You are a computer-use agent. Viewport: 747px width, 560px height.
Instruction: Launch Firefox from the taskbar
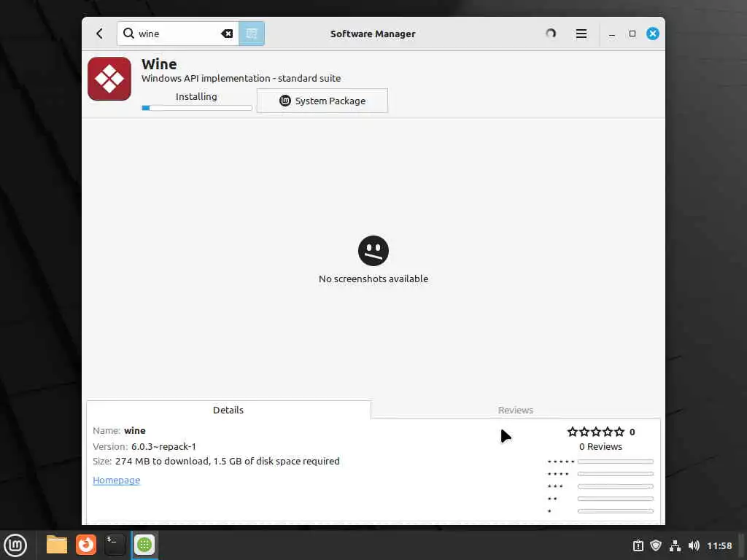86,545
